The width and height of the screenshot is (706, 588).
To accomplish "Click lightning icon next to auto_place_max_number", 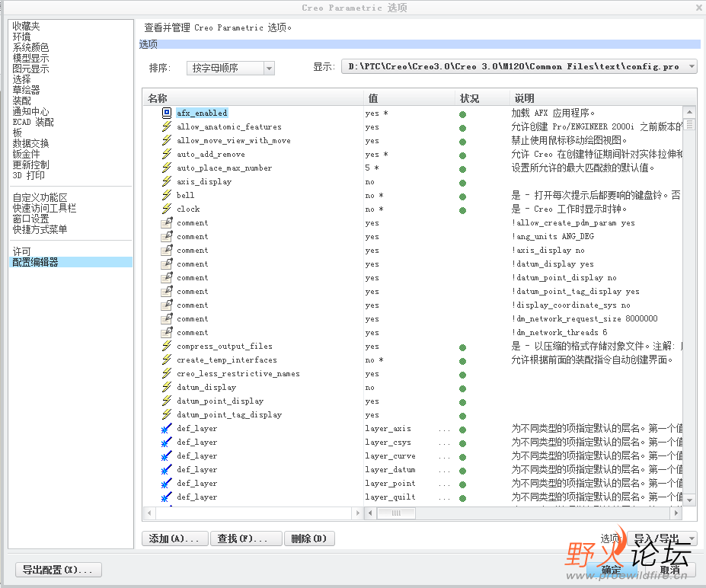I will [167, 168].
